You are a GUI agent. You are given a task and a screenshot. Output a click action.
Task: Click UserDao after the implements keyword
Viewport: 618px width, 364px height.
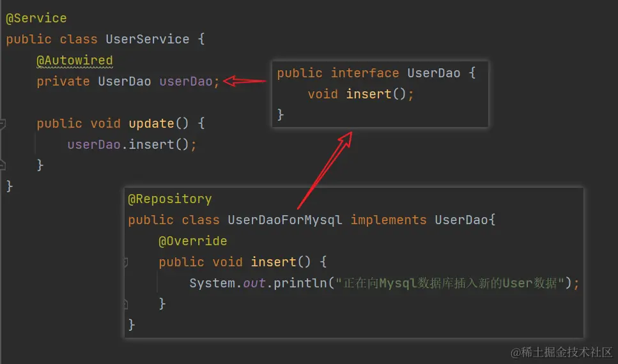(x=461, y=220)
